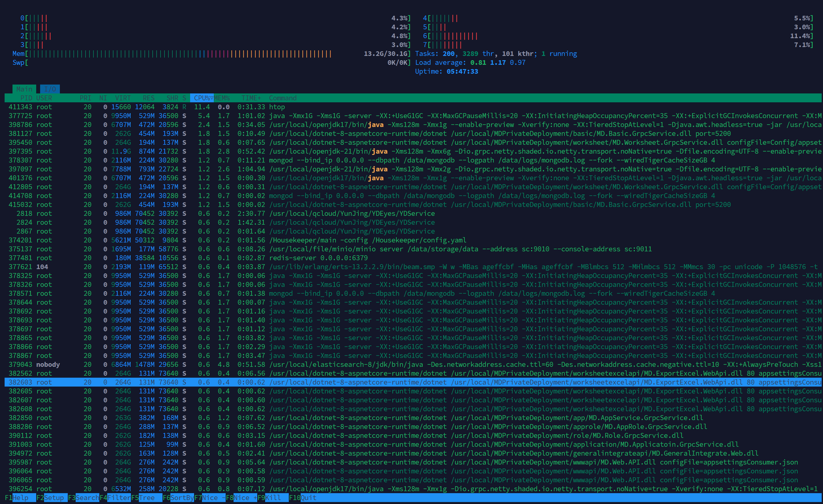This screenshot has height=504, width=823.
Task: Click the Mem usage meter bar
Action: tap(212, 54)
